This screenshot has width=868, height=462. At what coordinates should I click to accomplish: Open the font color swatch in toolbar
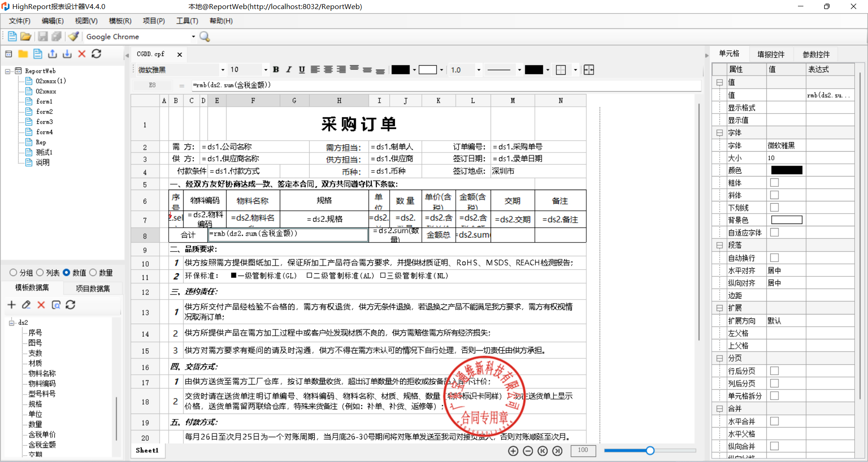pos(400,70)
